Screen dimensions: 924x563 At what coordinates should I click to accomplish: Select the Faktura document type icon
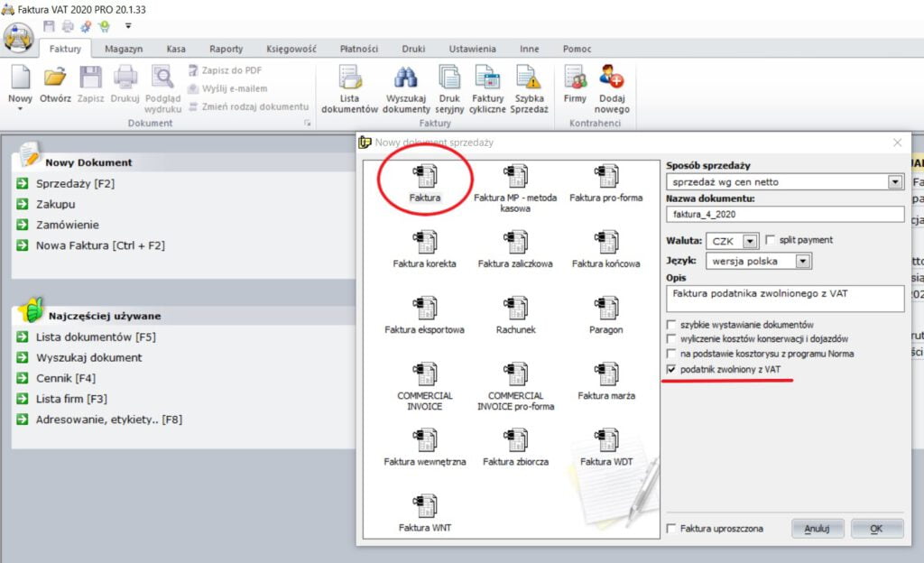[x=425, y=176]
